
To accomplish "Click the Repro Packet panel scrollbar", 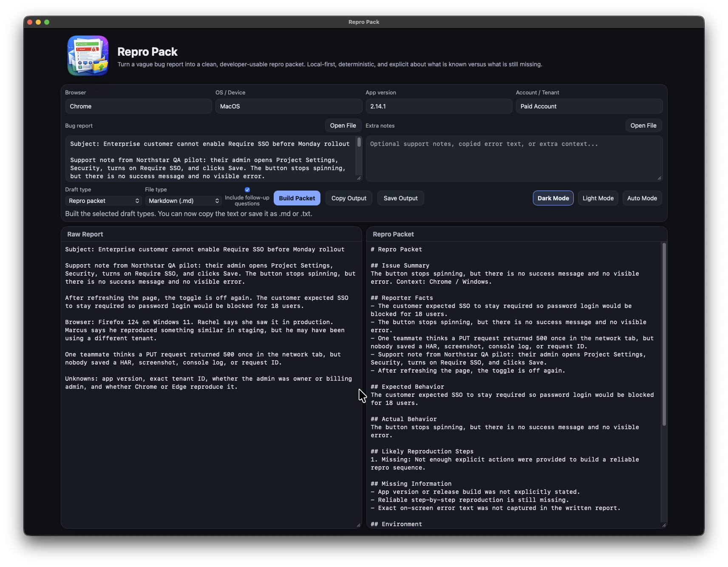I will (664, 334).
